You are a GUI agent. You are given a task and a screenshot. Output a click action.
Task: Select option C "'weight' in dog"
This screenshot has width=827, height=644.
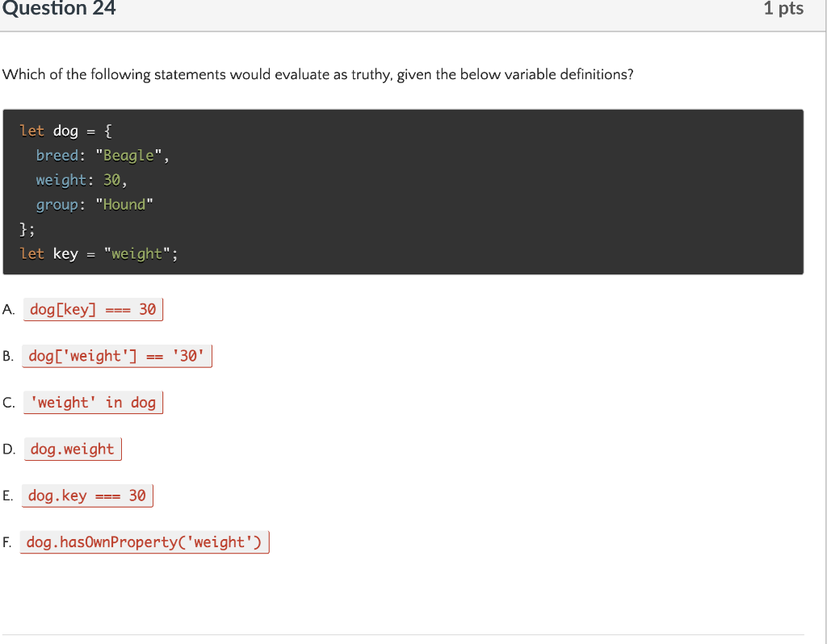click(93, 403)
